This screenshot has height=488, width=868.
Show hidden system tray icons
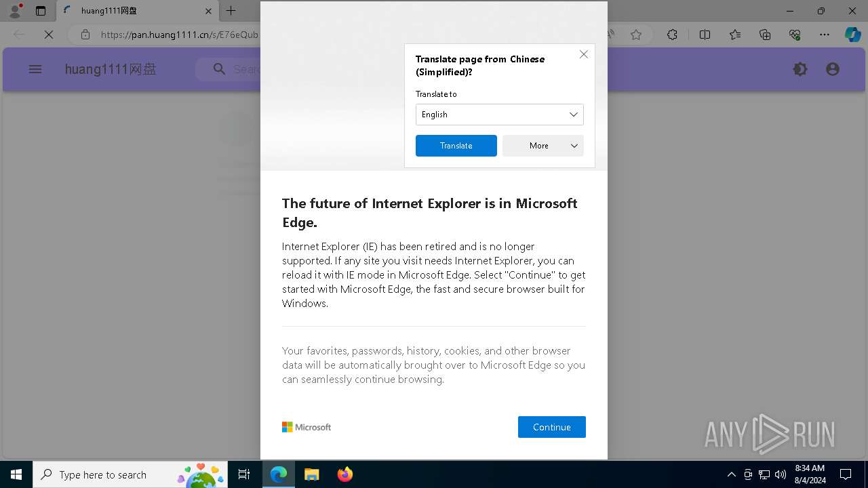coord(731,474)
